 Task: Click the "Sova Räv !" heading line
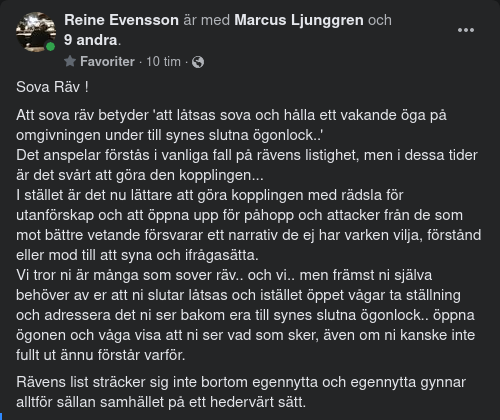(52, 87)
